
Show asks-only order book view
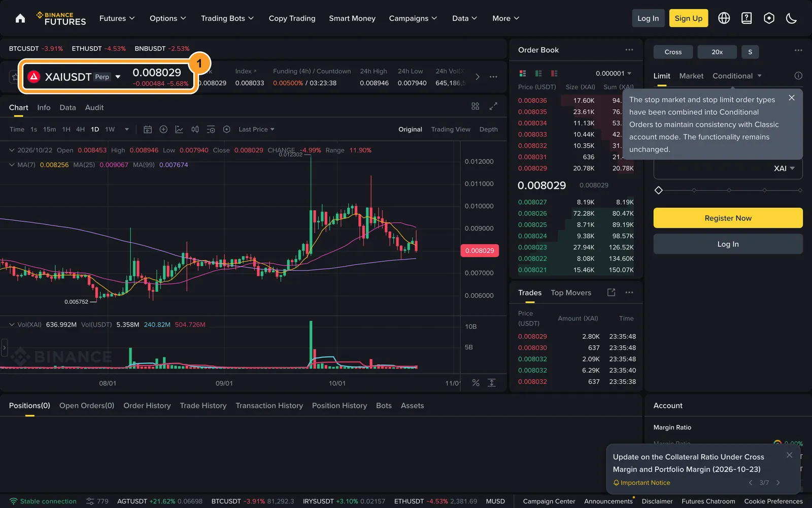coord(554,73)
